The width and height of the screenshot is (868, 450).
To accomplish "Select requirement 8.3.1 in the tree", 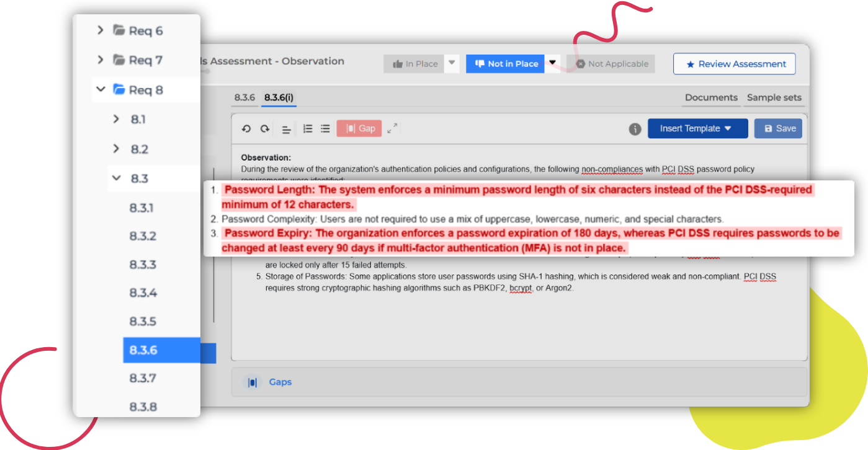I will click(141, 208).
